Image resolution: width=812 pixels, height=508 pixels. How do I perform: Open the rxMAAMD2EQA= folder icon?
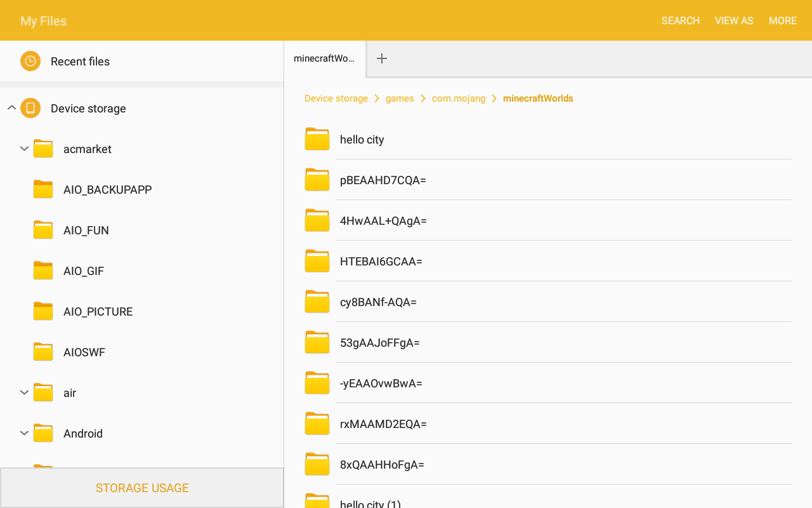[x=317, y=424]
